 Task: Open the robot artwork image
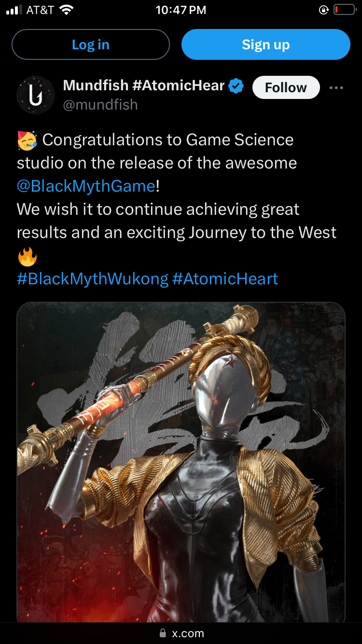[x=181, y=462]
